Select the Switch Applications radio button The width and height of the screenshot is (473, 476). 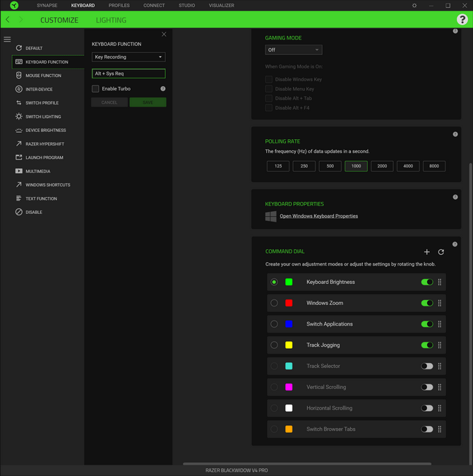274,324
